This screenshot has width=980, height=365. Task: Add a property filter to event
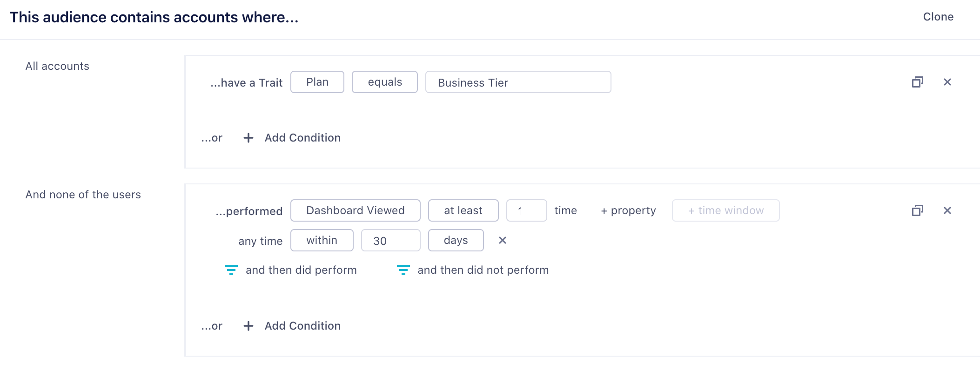pos(628,211)
